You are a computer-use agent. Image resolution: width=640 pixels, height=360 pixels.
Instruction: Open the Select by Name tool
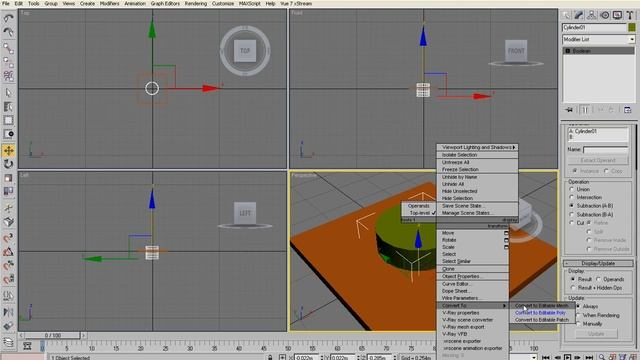8,107
